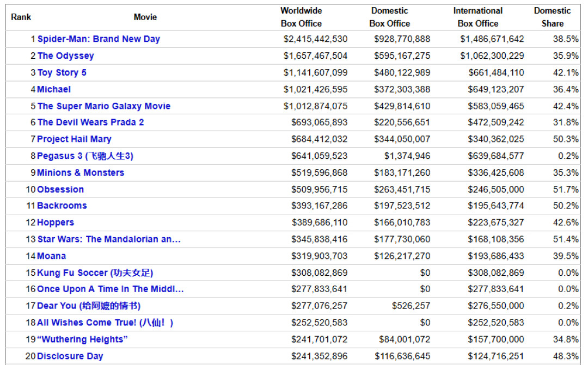The image size is (588, 365).
Task: Select The Super Mario Galaxy Movie link
Action: [104, 106]
